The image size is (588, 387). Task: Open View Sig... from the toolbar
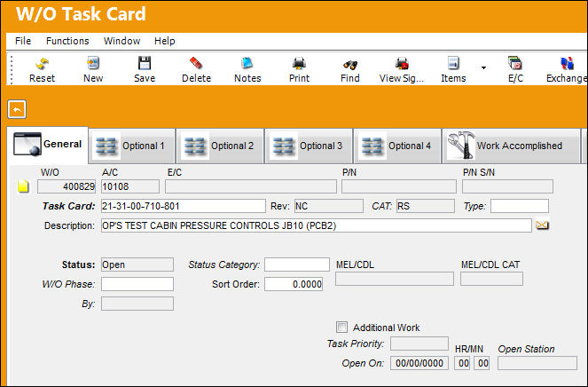(402, 63)
